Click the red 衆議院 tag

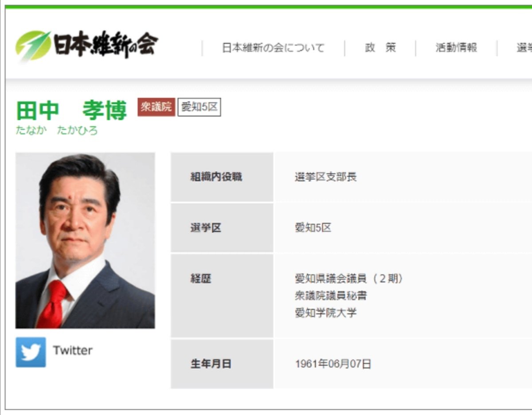[x=156, y=107]
